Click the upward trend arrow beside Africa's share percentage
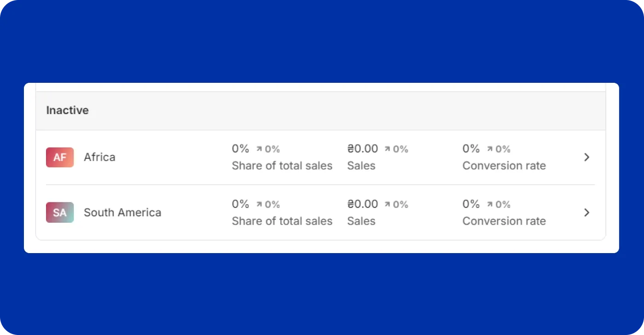 pos(259,148)
